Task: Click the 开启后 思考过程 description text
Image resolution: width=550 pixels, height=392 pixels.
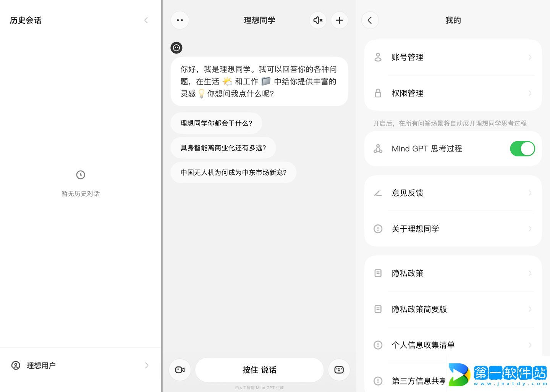Action: pyautogui.click(x=450, y=123)
